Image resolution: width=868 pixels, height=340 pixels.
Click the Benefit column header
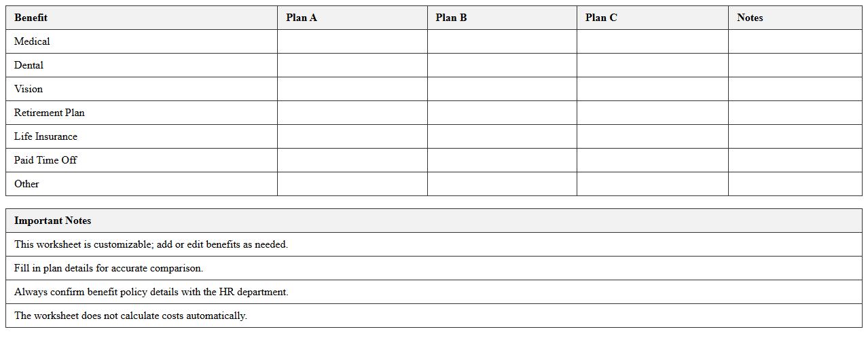click(31, 18)
